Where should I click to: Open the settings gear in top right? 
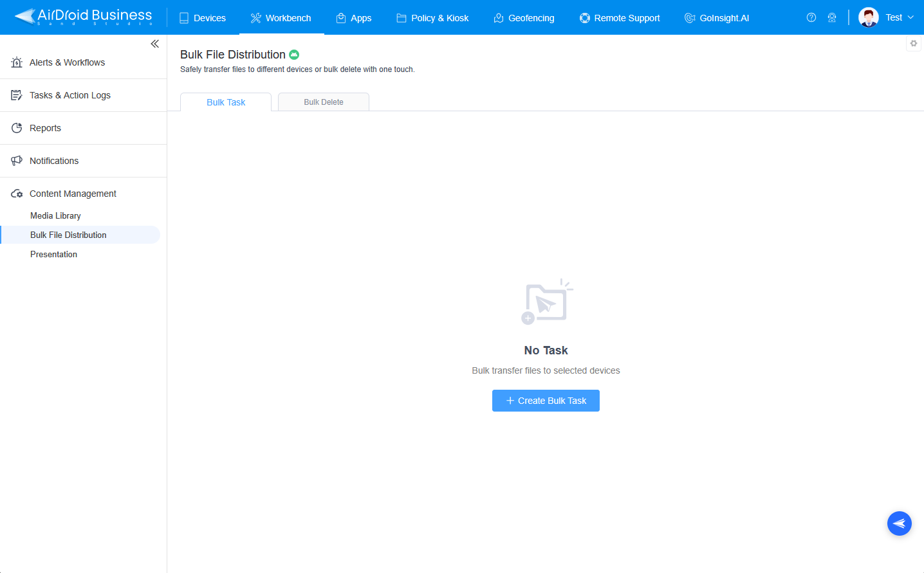tap(914, 43)
